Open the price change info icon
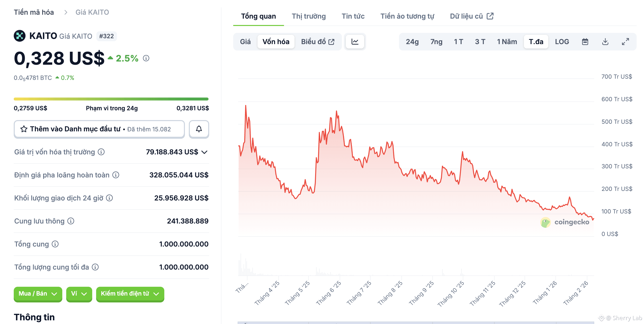This screenshot has width=644, height=324. coord(146,58)
